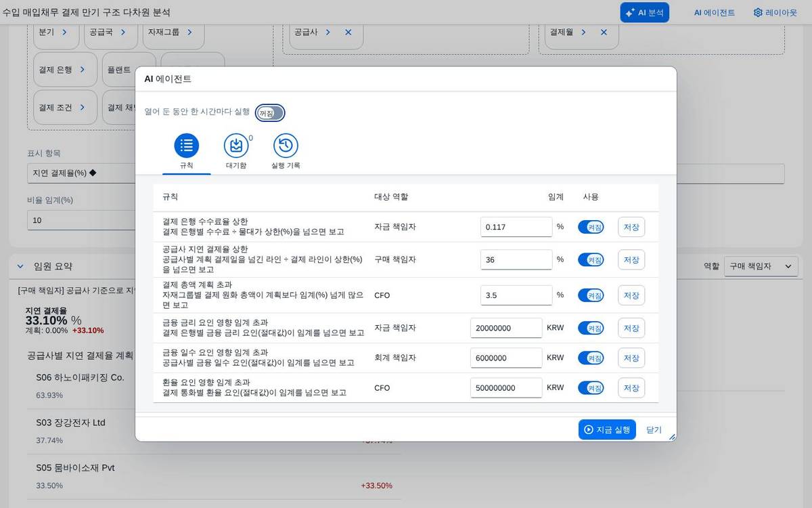
Task: Open the 역할 구매 책임자 dropdown
Action: coord(761,266)
